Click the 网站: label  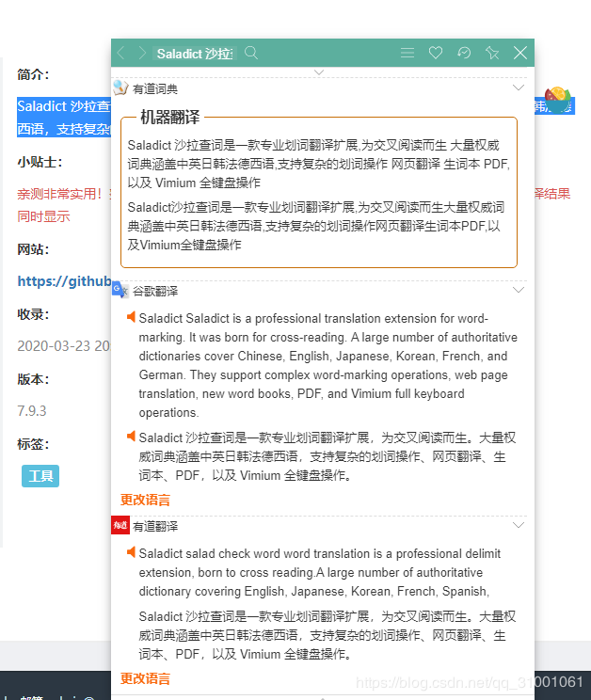pos(33,249)
